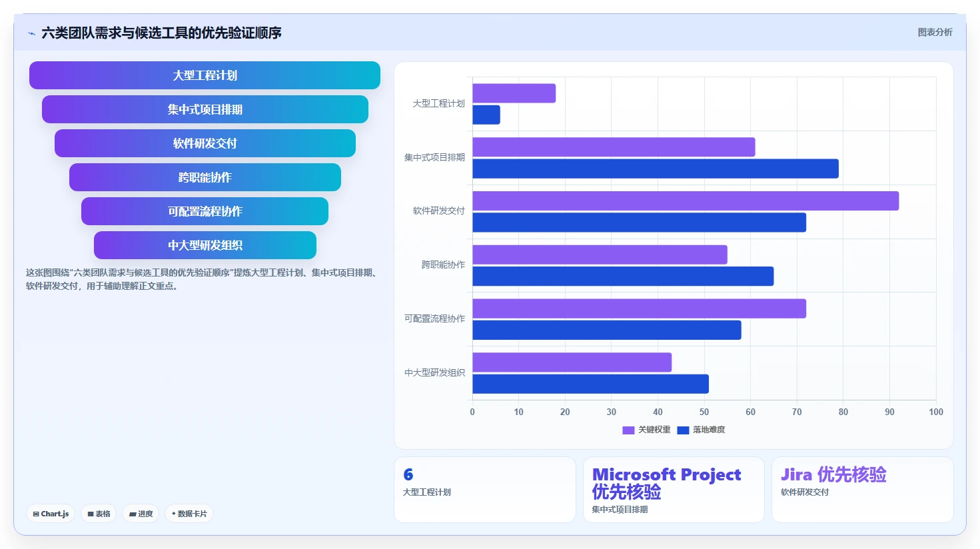The image size is (980, 549).
Task: Click the blue 落地难度 bar for 集中式项目排期
Action: (x=656, y=169)
